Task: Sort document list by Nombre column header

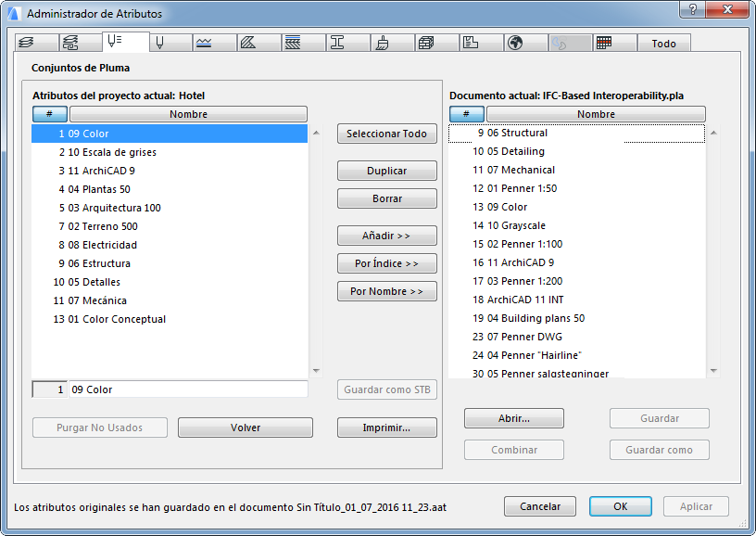Action: tap(596, 114)
